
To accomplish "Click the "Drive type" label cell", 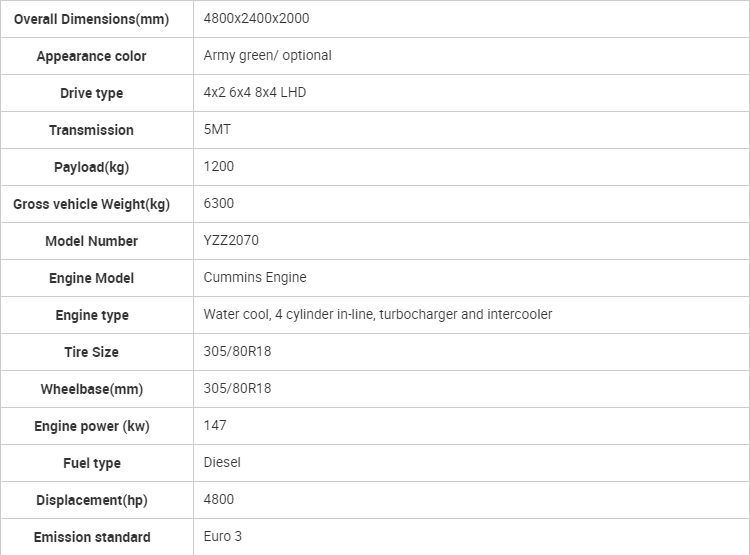I will click(x=91, y=93).
